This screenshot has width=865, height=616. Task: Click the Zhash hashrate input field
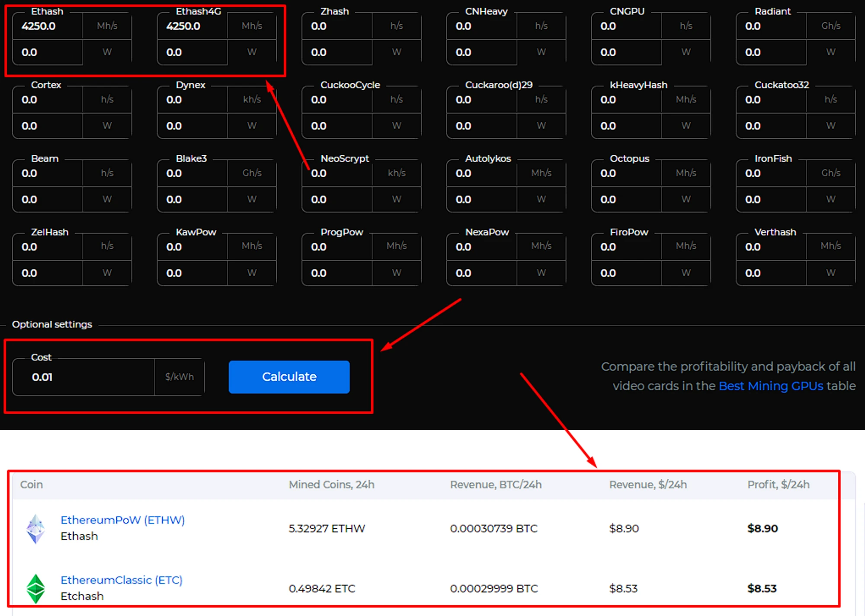(x=337, y=26)
